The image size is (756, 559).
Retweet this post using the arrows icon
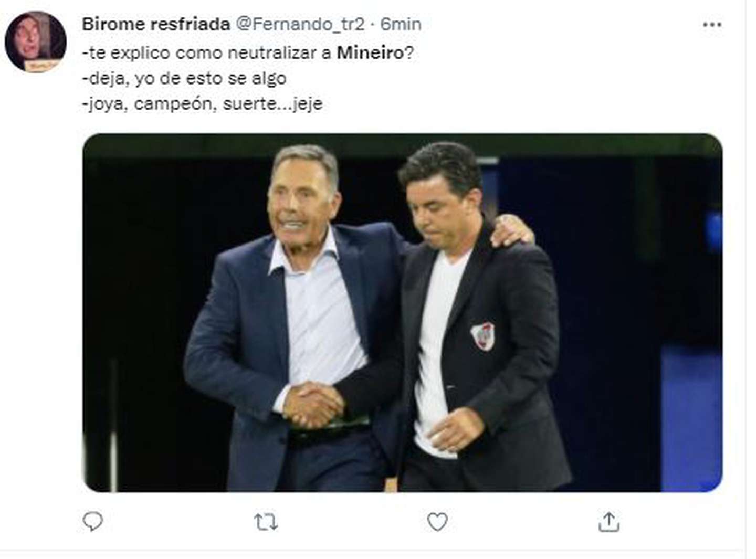point(266,522)
